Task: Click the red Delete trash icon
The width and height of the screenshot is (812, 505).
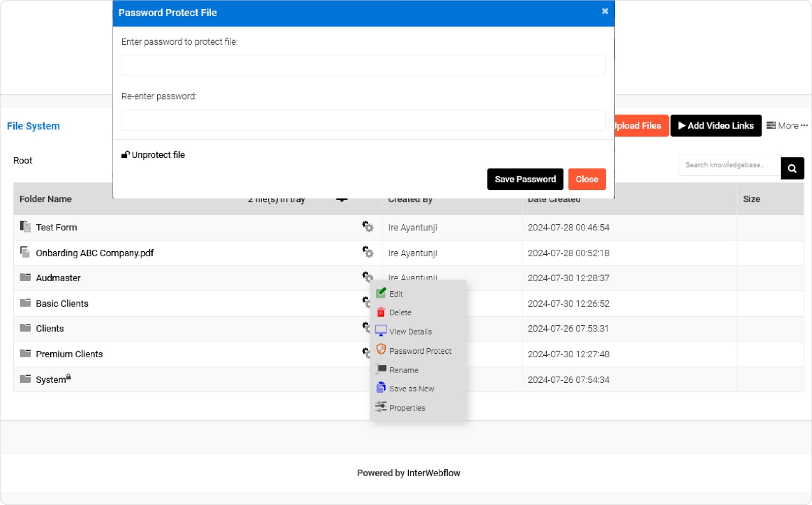Action: (381, 312)
